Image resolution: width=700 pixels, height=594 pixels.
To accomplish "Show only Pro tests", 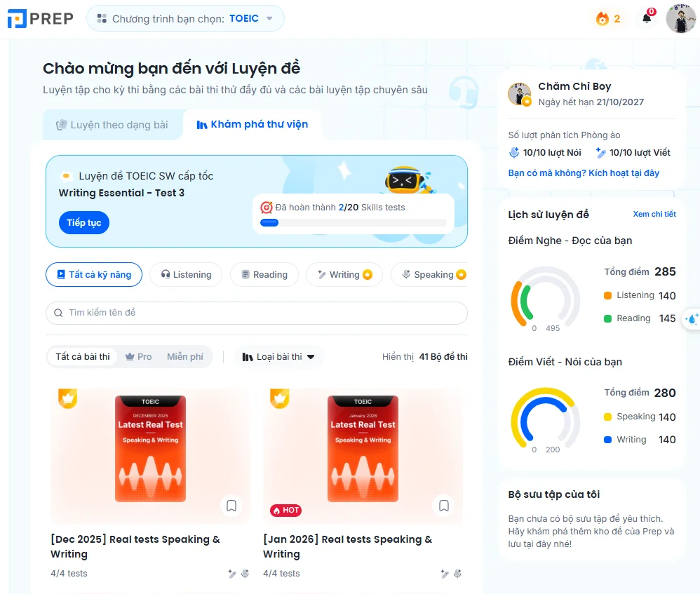I will 138,356.
